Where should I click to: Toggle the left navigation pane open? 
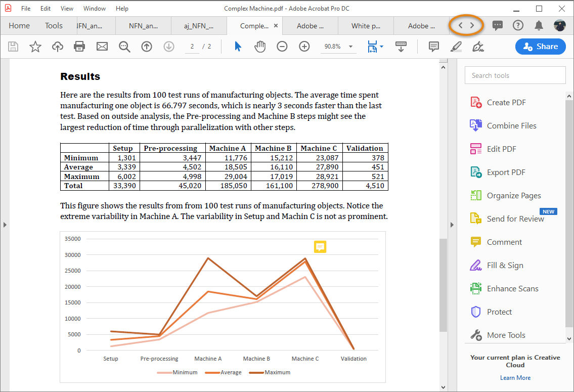tap(5, 225)
